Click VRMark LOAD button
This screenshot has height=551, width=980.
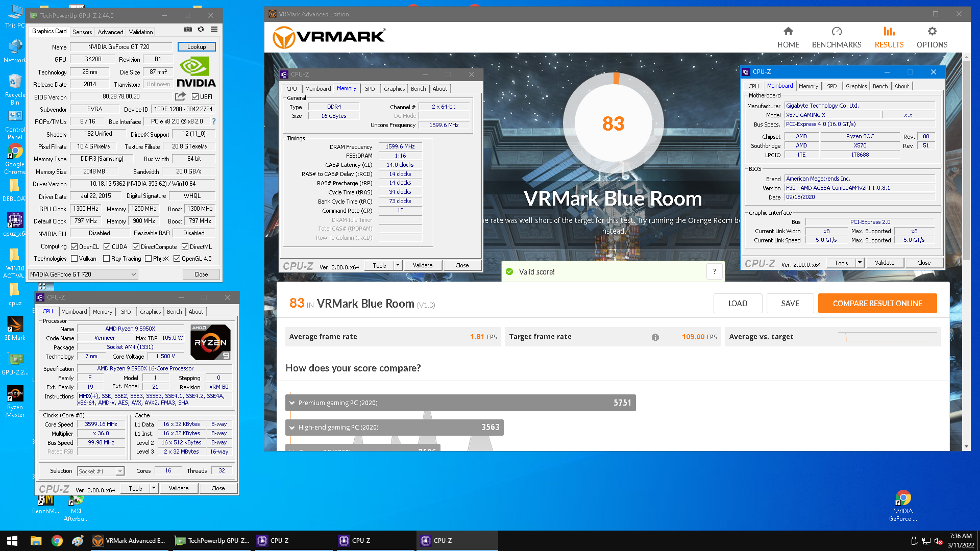point(738,303)
